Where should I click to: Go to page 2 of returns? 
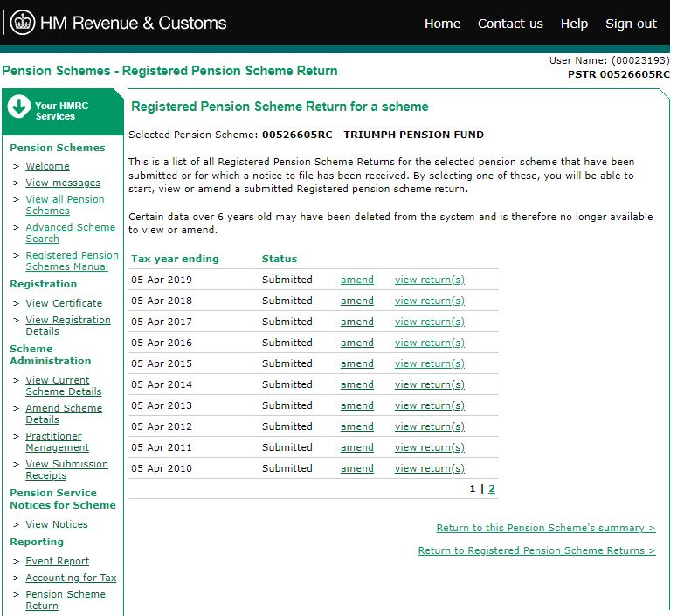491,488
